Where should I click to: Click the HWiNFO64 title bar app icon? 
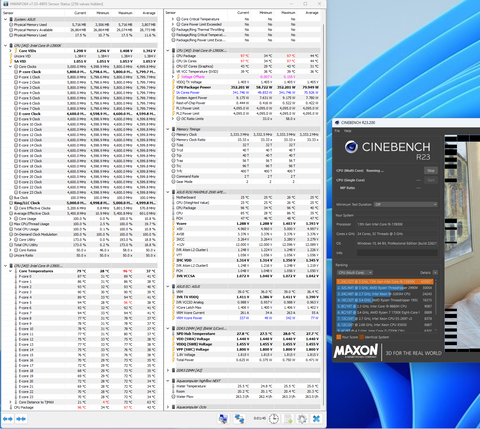(x=5, y=4)
